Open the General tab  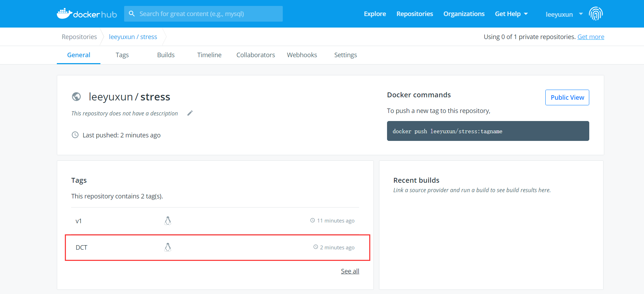[79, 55]
